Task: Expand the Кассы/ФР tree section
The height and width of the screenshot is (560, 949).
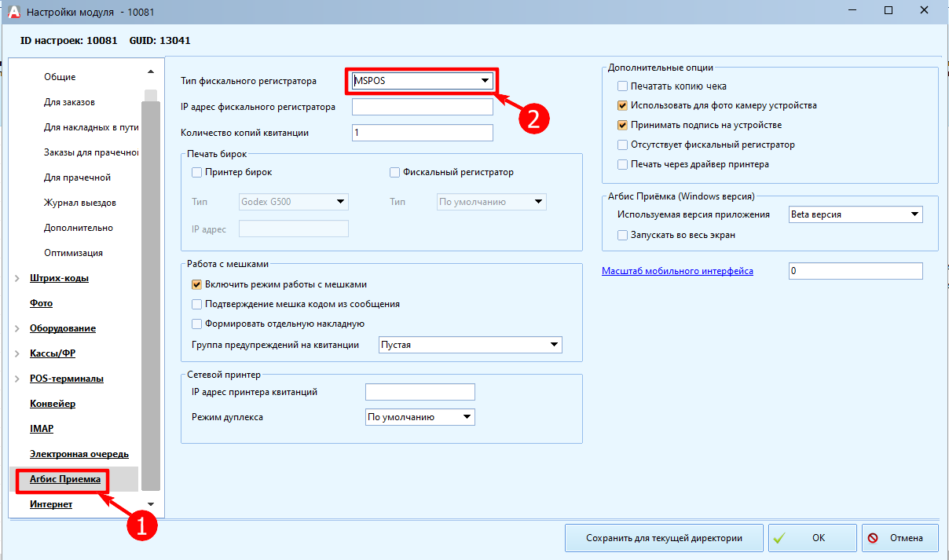Action: coord(18,353)
